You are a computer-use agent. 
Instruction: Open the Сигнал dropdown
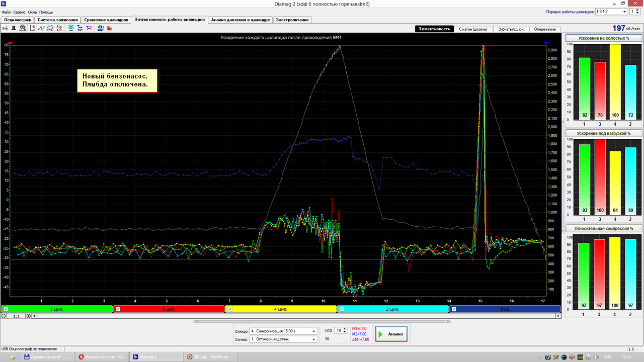pyautogui.click(x=283, y=339)
